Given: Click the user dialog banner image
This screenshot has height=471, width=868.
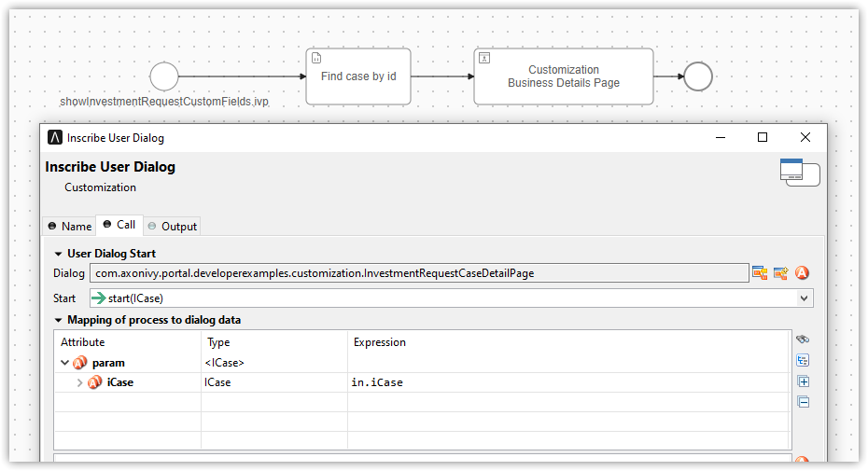Looking at the screenshot, I should tap(800, 173).
